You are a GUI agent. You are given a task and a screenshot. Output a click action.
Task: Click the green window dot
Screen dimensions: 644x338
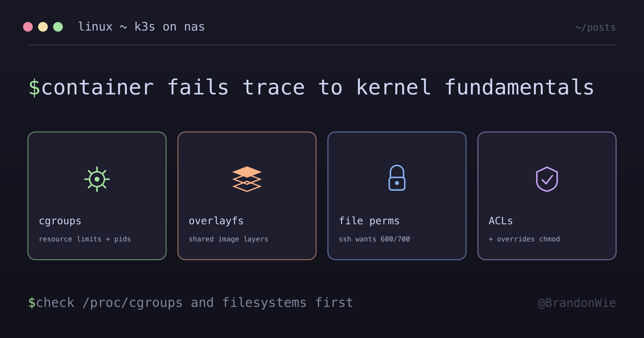[x=58, y=27]
